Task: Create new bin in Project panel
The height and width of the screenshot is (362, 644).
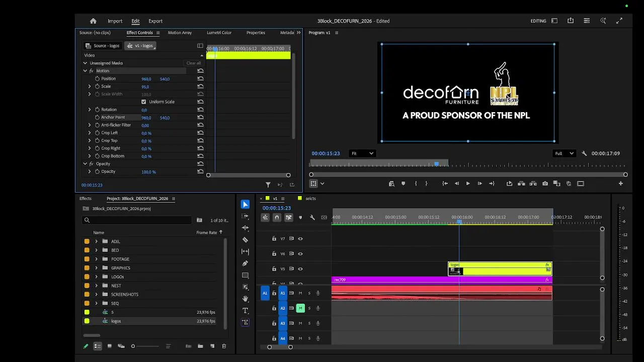Action: (x=200, y=346)
